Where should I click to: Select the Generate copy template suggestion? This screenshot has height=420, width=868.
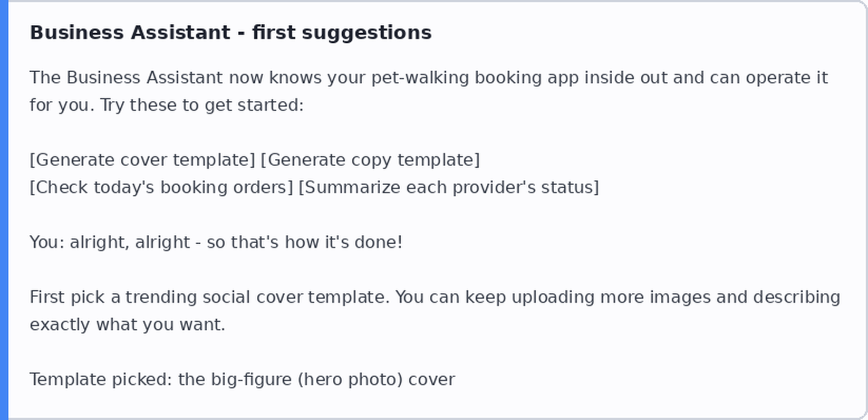tap(371, 160)
